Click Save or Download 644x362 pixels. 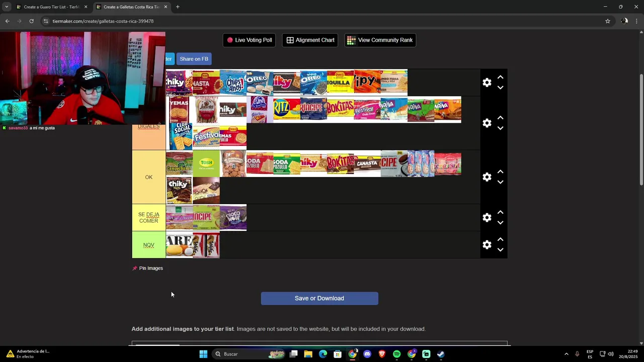[x=319, y=298]
